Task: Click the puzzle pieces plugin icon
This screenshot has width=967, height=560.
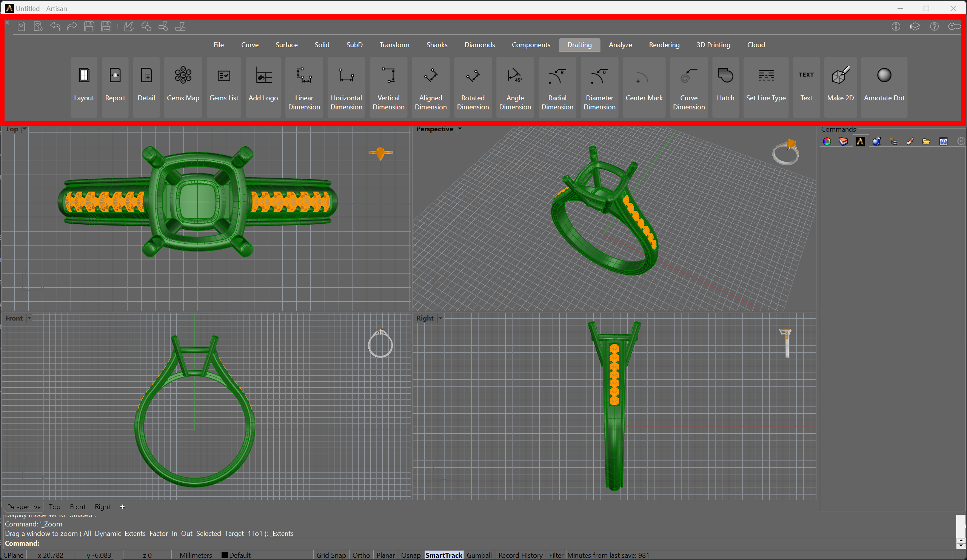Action: 146,26
